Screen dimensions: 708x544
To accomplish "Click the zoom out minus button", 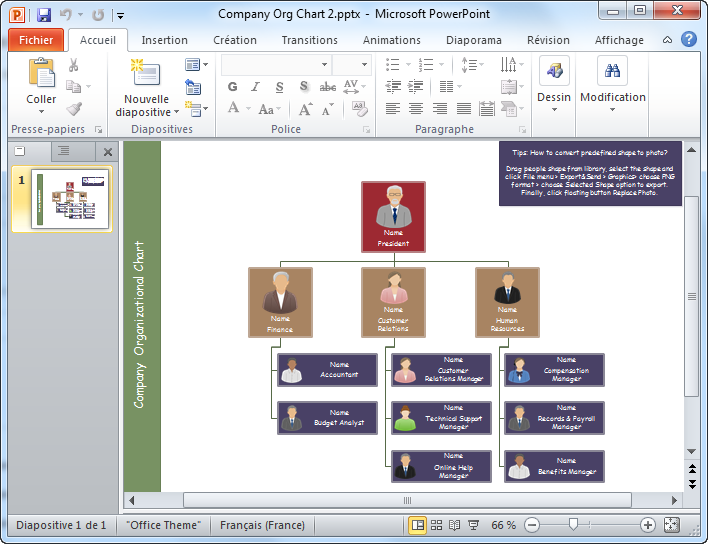I will (x=532, y=525).
